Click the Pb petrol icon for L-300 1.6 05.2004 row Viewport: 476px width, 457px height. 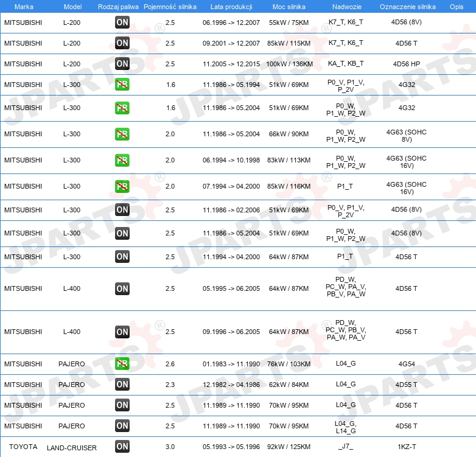click(x=122, y=108)
